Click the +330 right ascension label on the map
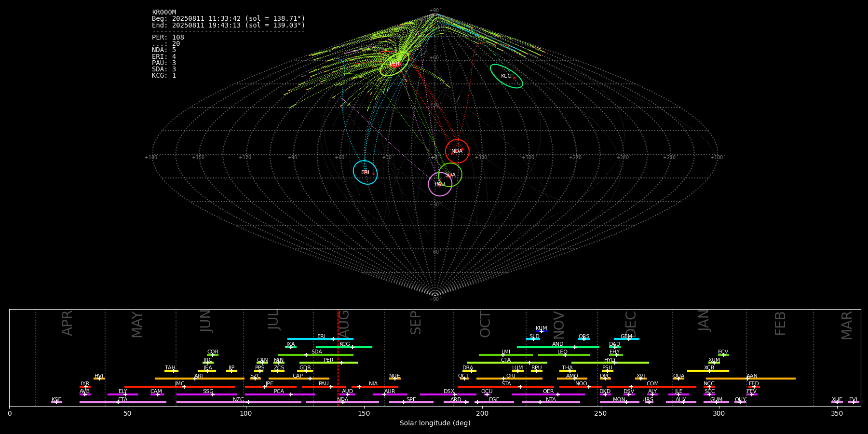The image size is (868, 434). click(481, 157)
